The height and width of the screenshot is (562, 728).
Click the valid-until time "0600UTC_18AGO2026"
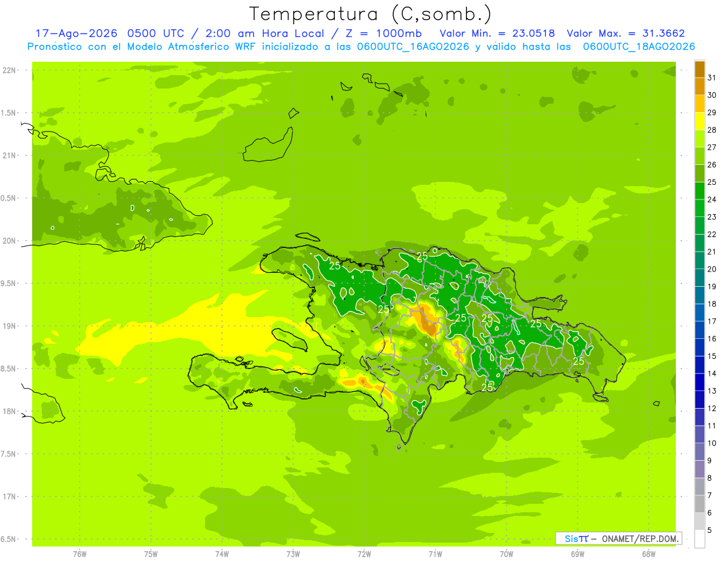tap(639, 46)
